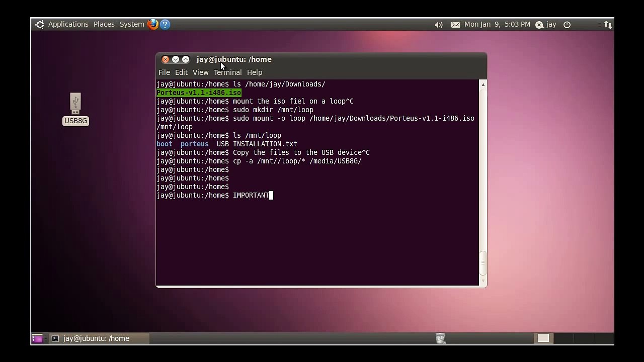Click the date and time clock

pyautogui.click(x=497, y=24)
